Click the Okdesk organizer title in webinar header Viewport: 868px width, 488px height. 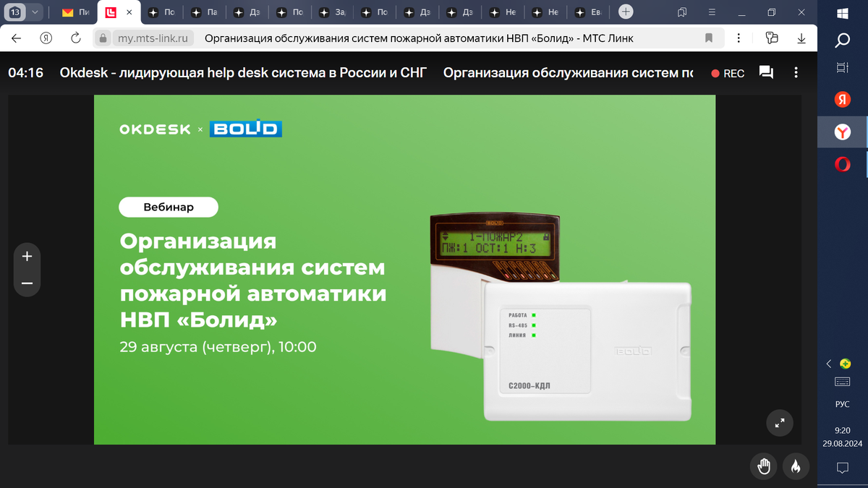point(244,73)
